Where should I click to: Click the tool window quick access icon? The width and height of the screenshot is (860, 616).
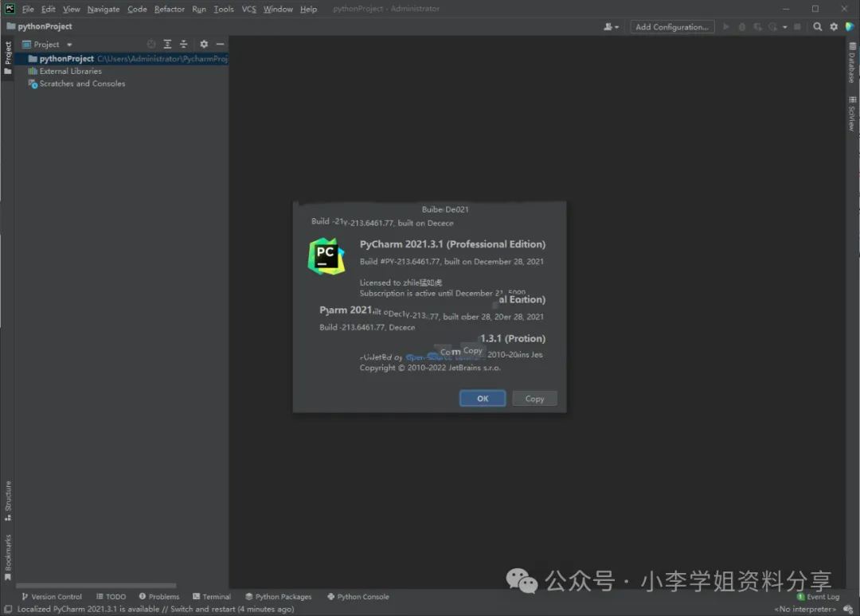click(8, 609)
